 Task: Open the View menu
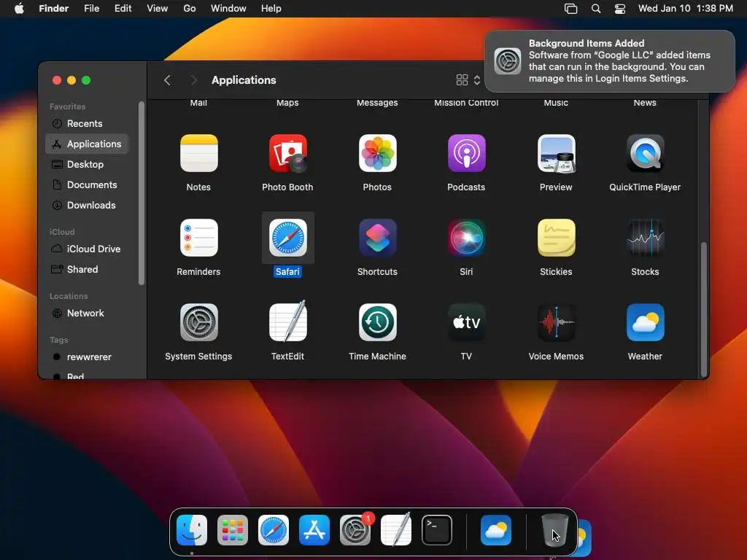point(158,9)
